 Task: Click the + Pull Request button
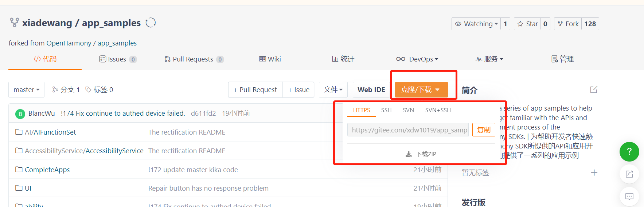(x=255, y=89)
